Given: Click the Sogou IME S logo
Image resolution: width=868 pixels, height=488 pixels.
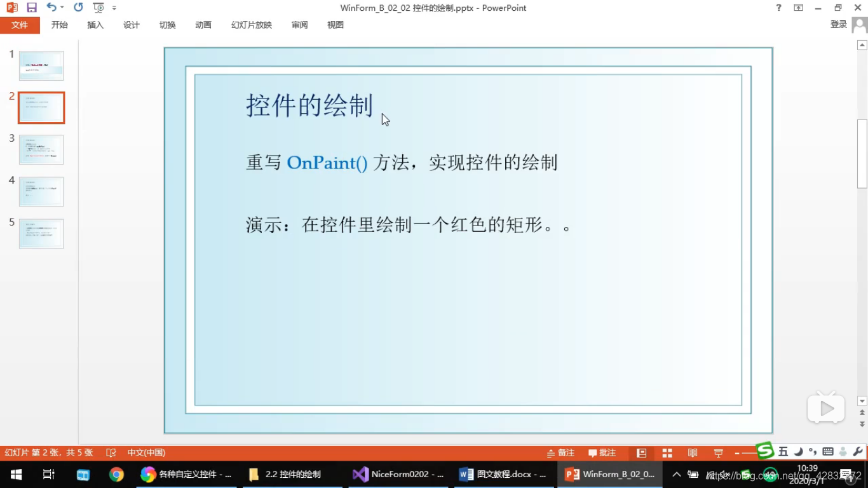Looking at the screenshot, I should point(765,451).
